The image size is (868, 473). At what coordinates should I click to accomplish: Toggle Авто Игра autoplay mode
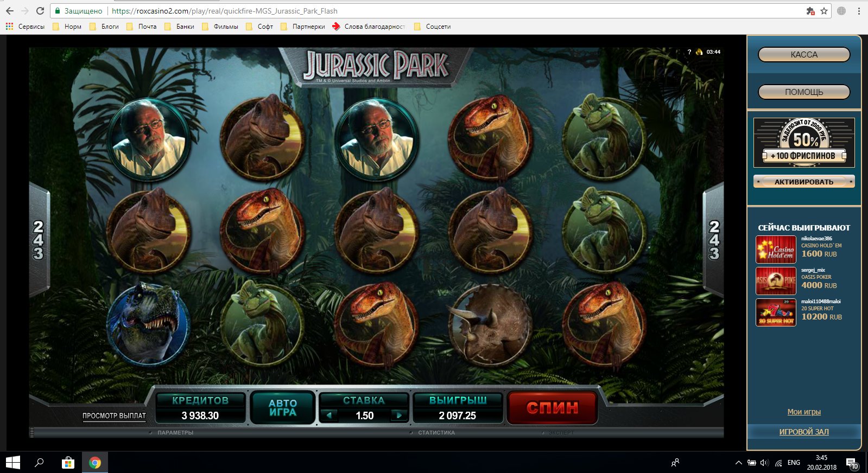pyautogui.click(x=283, y=408)
